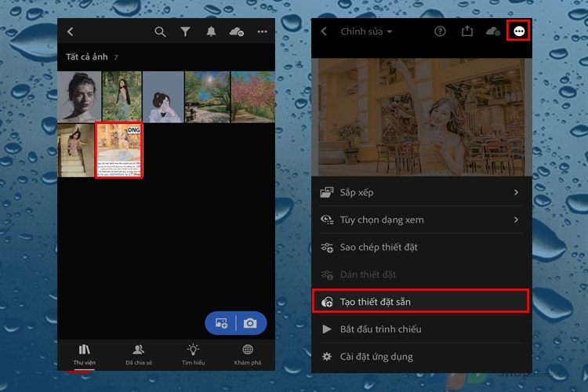Expand the Sắp xếp chevron arrow
This screenshot has width=588, height=392.
517,192
